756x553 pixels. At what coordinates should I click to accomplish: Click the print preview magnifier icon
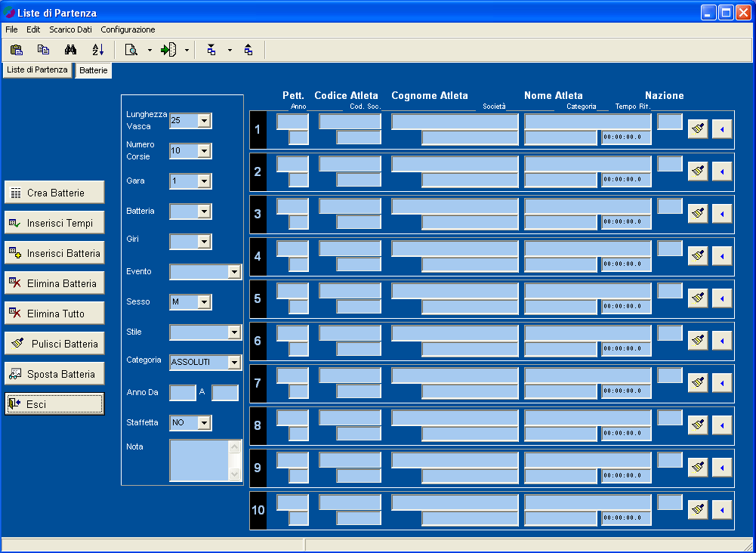coord(131,50)
